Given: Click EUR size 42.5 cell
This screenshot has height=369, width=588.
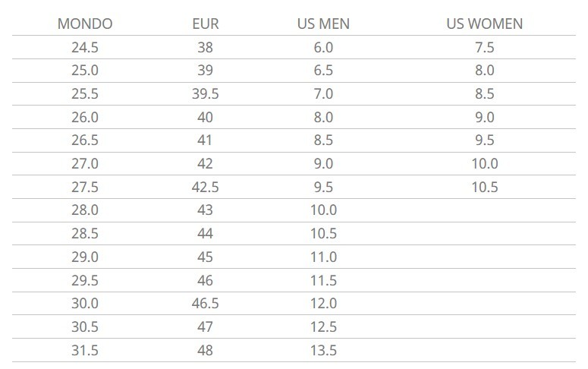Looking at the screenshot, I should [x=205, y=187].
